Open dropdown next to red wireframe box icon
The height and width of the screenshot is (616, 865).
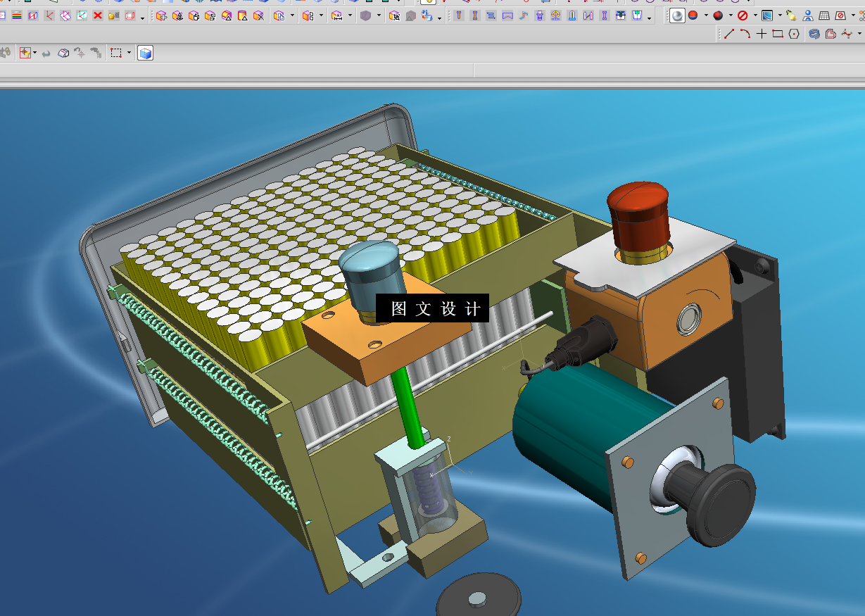coord(142,18)
